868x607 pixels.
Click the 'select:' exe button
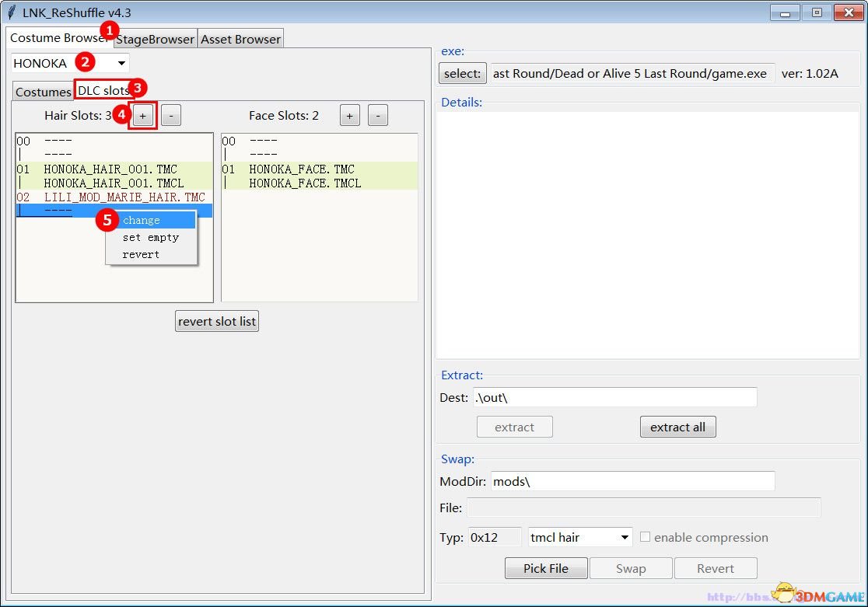pyautogui.click(x=463, y=74)
